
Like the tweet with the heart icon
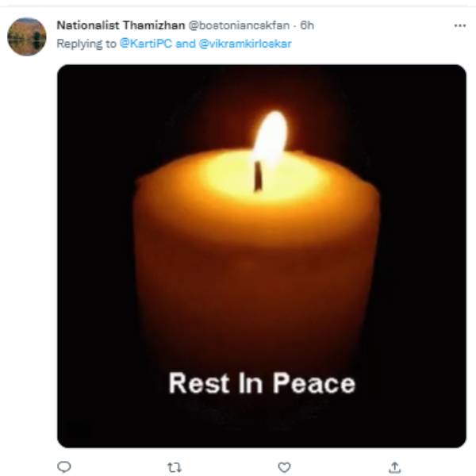285,467
